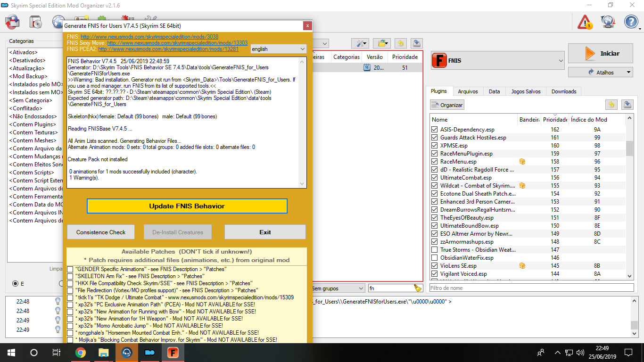Click the calendar version icon in mod row
Image resolution: width=644 pixels, height=362 pixels.
click(x=367, y=67)
